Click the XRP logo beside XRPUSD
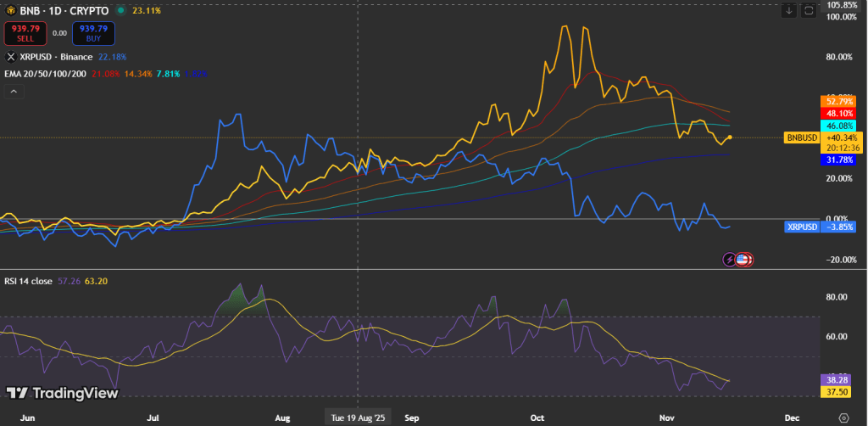Viewport: 868px width, 426px height. (x=10, y=57)
